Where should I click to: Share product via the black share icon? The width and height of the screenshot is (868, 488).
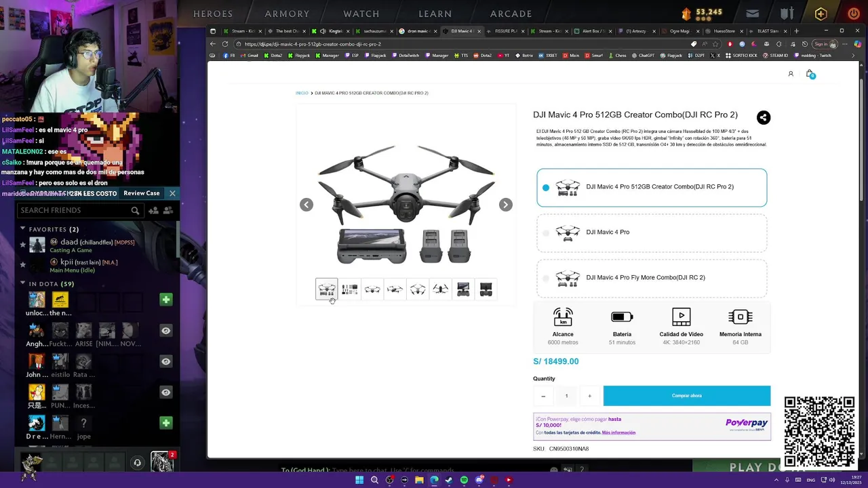click(763, 117)
